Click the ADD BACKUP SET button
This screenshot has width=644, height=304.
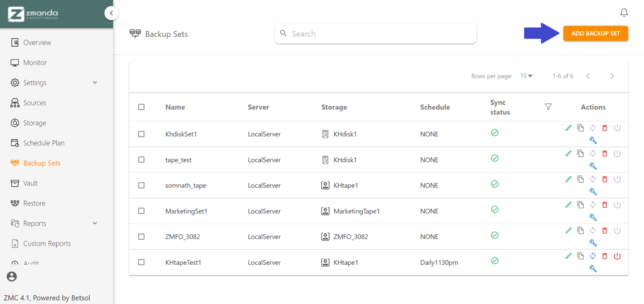[595, 33]
